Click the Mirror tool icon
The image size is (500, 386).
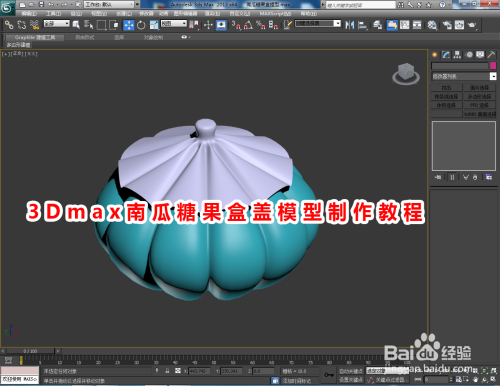350,25
